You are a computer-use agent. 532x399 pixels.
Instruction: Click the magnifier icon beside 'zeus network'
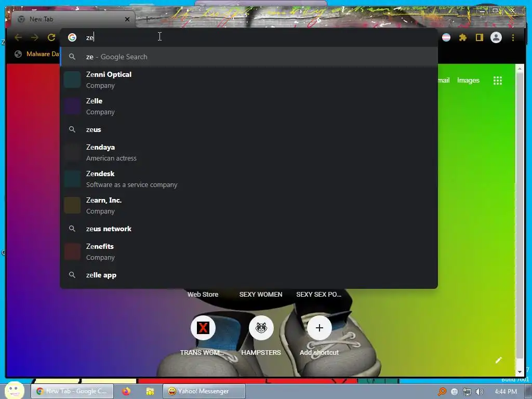tap(72, 229)
